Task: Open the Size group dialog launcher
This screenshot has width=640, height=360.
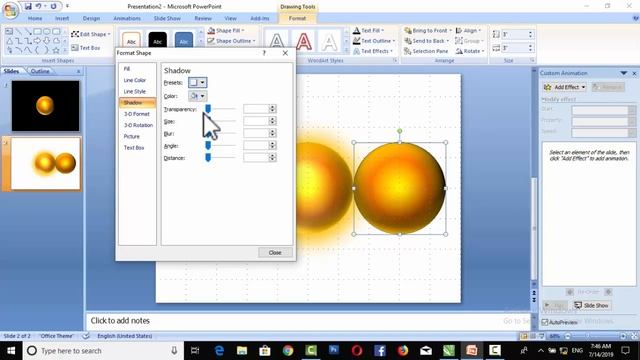Action: click(x=532, y=60)
